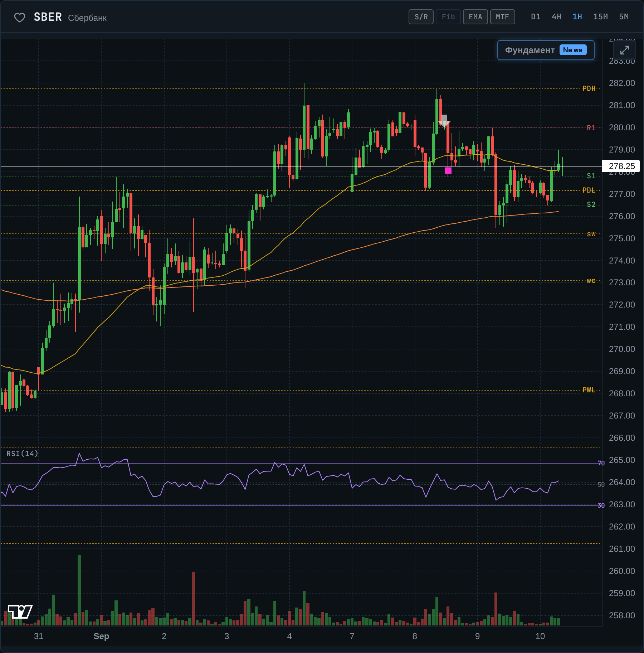Click the RSI(14) indicator label

click(x=22, y=454)
